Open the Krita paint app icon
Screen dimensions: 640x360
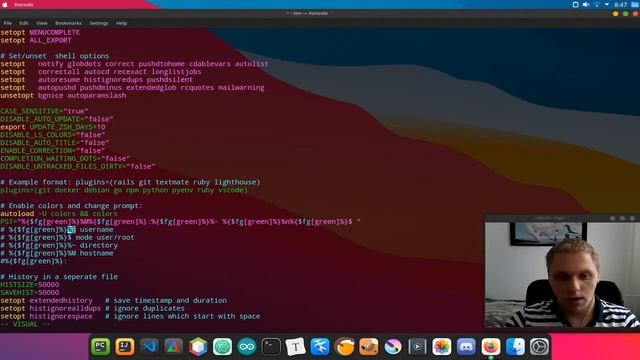click(393, 347)
